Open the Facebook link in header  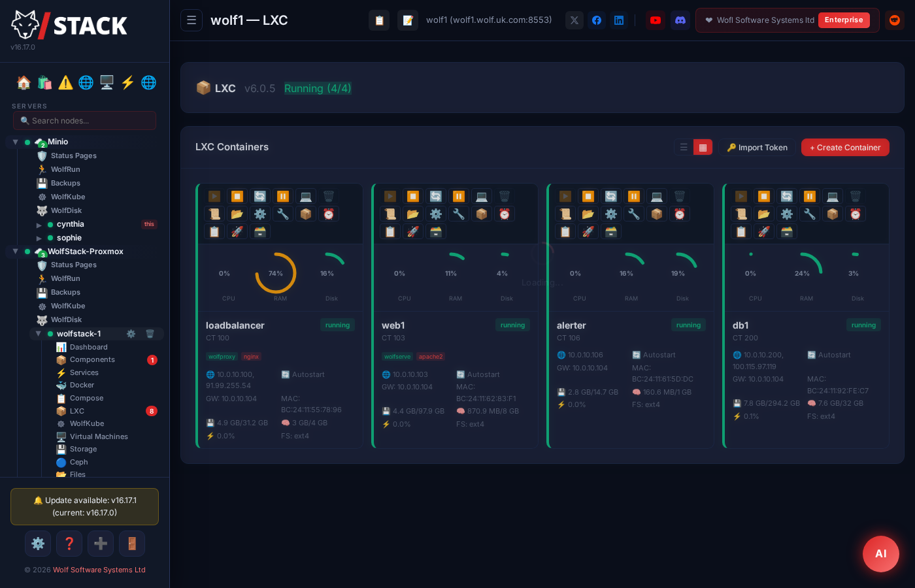point(597,20)
